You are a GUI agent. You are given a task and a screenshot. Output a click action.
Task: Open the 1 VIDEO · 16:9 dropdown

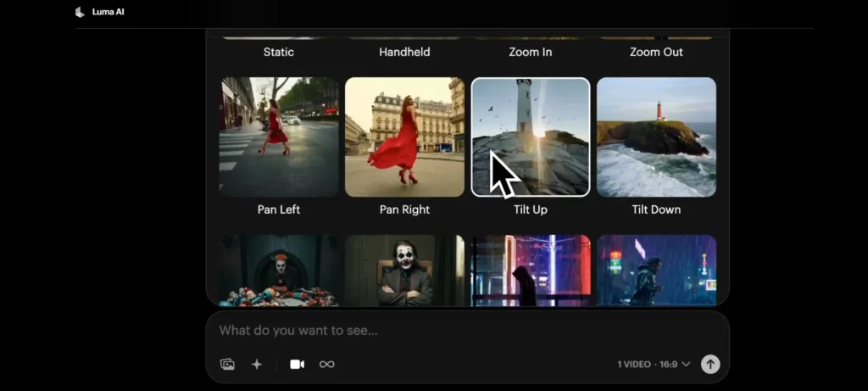click(654, 364)
